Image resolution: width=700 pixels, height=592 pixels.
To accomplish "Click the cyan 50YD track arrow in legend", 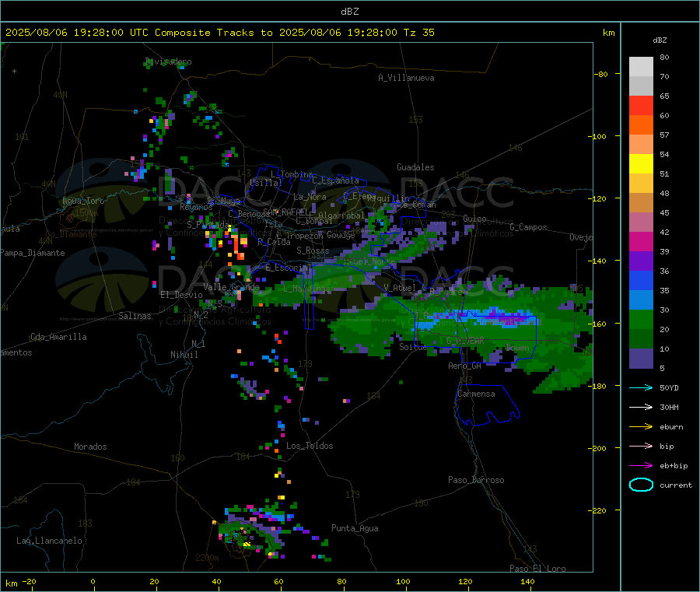I will coord(641,387).
